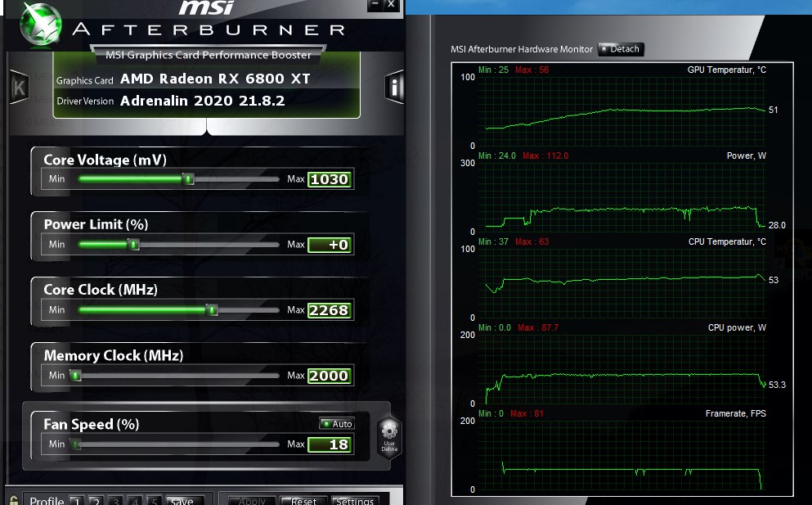Apply the current overclock settings

click(x=251, y=501)
